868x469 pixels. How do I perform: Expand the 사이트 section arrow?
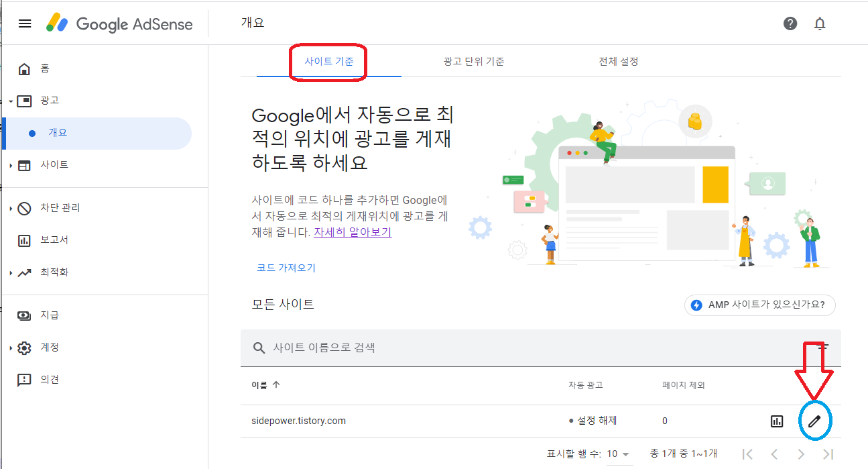(11, 166)
